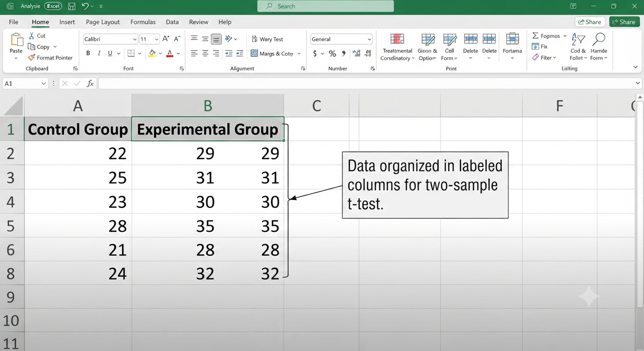Toggle highlighted bottom align button
This screenshot has width=644, height=351.
tap(216, 39)
